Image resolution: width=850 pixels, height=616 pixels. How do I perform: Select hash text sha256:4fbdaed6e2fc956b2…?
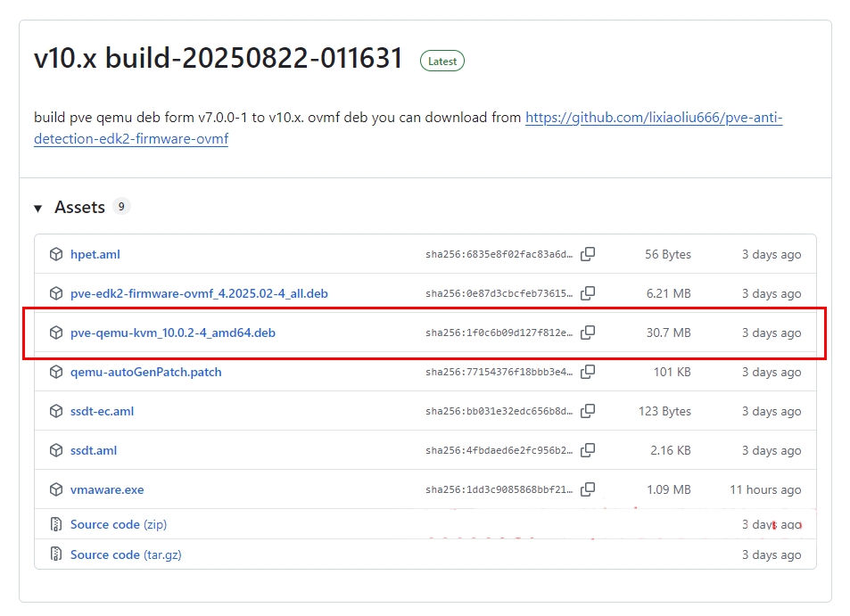tap(499, 450)
